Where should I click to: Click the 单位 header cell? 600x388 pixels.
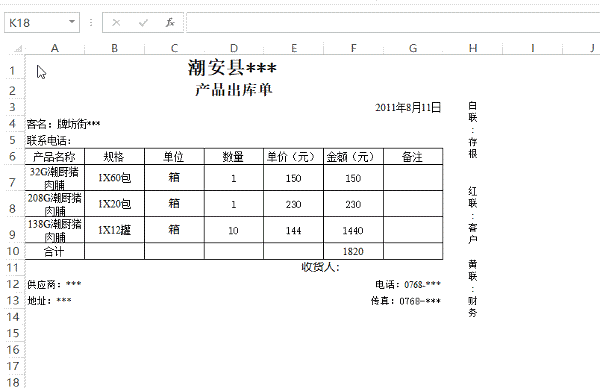[174, 157]
